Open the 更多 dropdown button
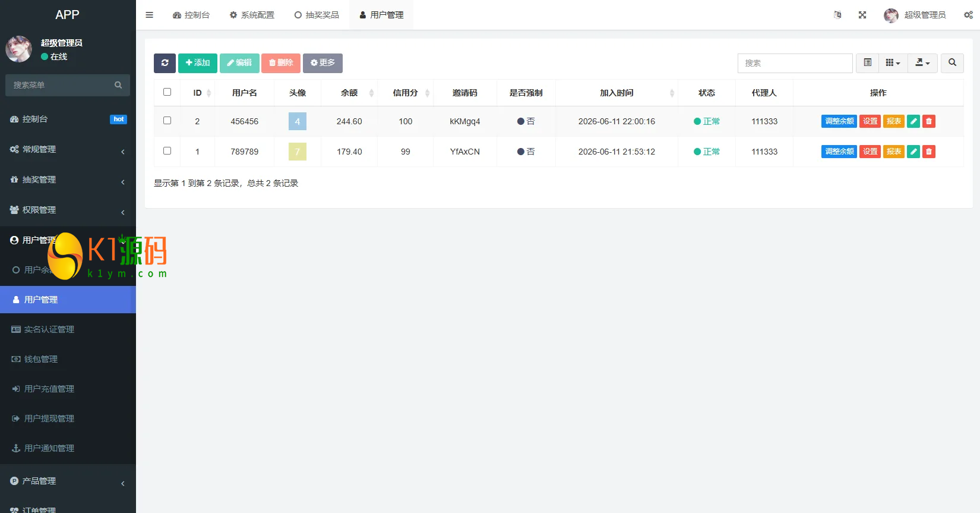 click(323, 63)
